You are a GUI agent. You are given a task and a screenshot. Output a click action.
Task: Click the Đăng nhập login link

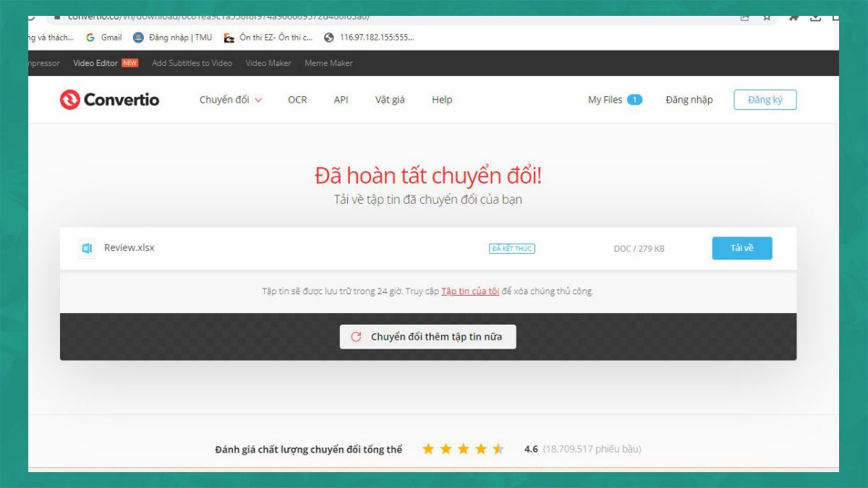tap(689, 100)
